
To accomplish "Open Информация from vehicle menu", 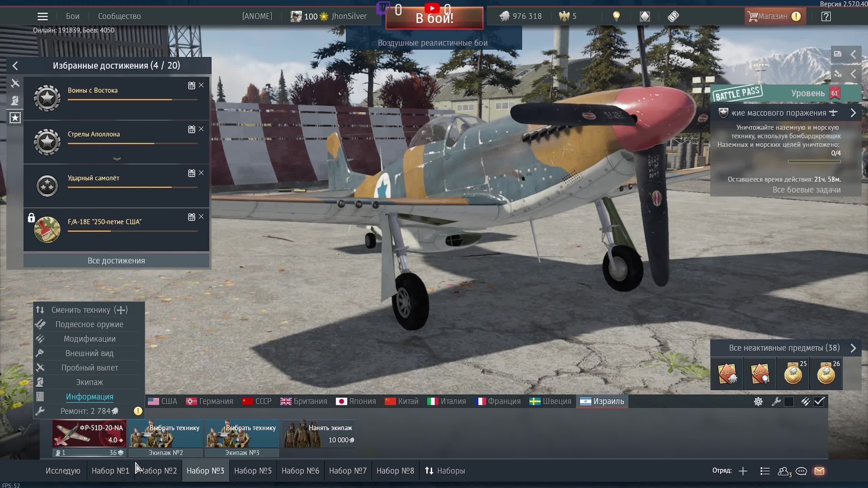I will [x=90, y=396].
